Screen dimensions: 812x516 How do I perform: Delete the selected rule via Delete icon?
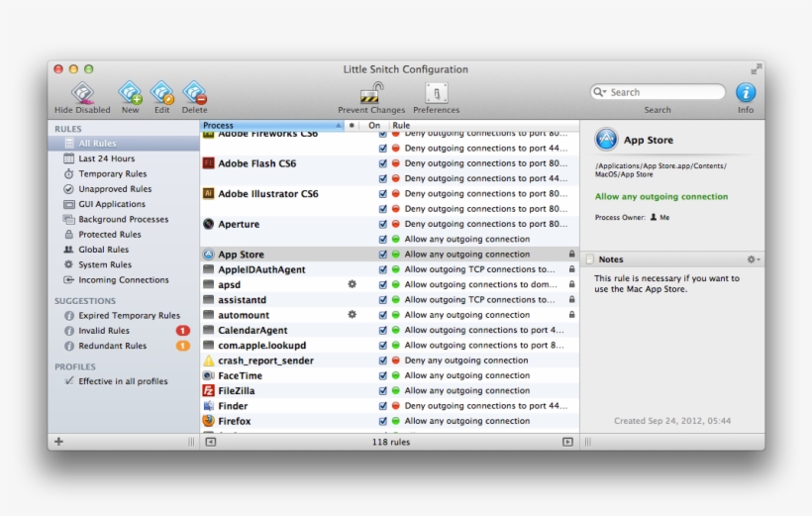point(194,93)
